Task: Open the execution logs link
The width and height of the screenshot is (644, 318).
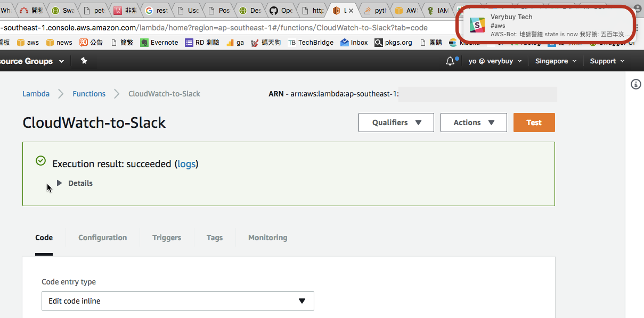Action: pyautogui.click(x=186, y=164)
